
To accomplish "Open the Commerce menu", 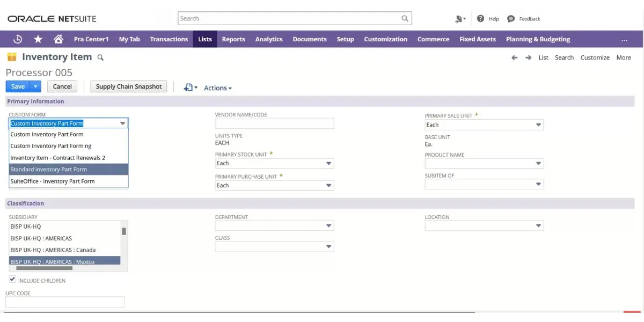I will point(433,39).
